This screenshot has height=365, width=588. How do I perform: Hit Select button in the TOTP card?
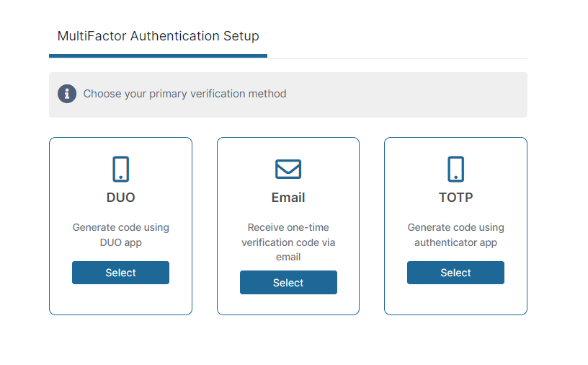coord(455,273)
